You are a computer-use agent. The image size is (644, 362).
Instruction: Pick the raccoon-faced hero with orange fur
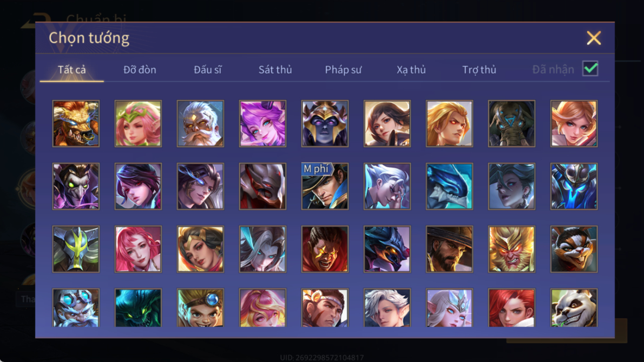574,249
